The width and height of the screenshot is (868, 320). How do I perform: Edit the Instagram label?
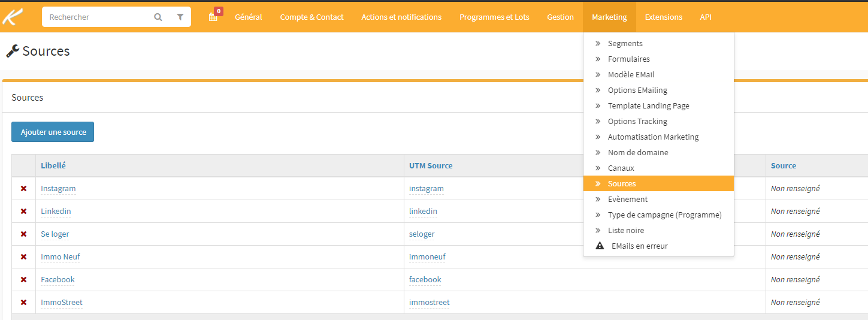[x=58, y=189]
